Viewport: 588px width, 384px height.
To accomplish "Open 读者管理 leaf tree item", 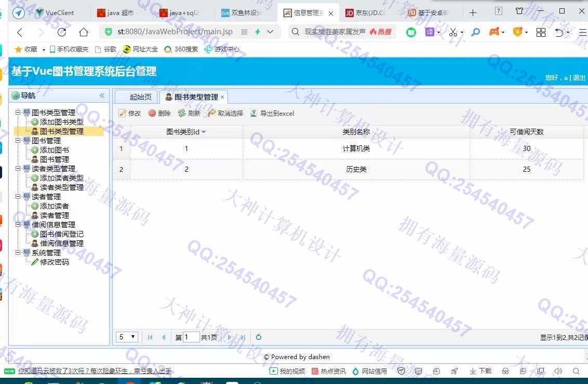I will coord(55,215).
